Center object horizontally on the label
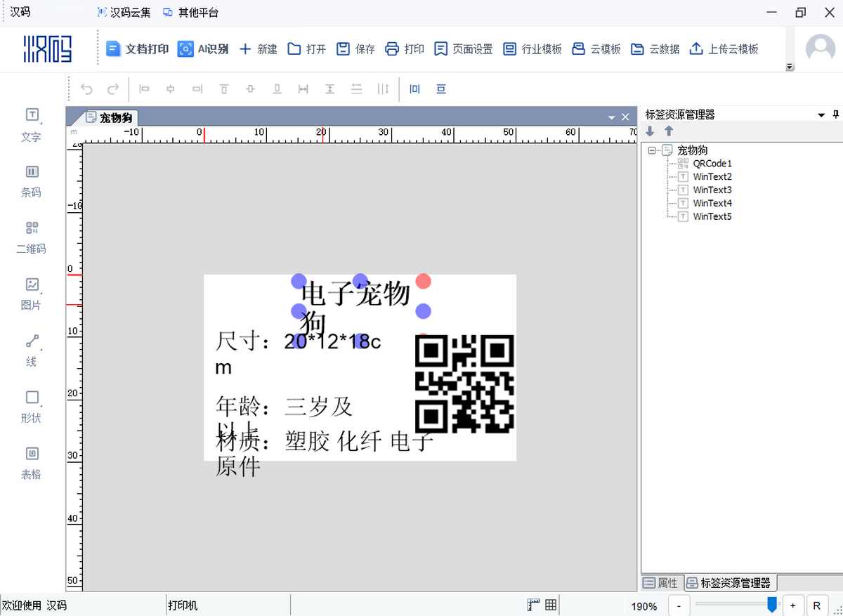This screenshot has height=616, width=843. point(414,89)
